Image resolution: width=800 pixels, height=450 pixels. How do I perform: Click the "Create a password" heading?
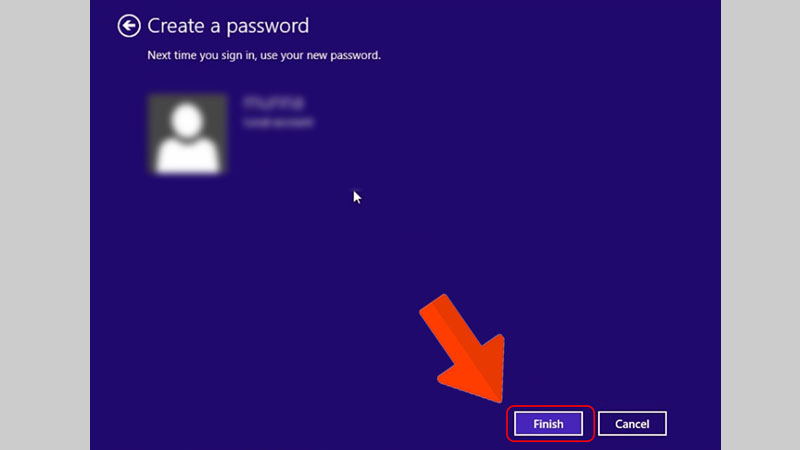[x=228, y=26]
